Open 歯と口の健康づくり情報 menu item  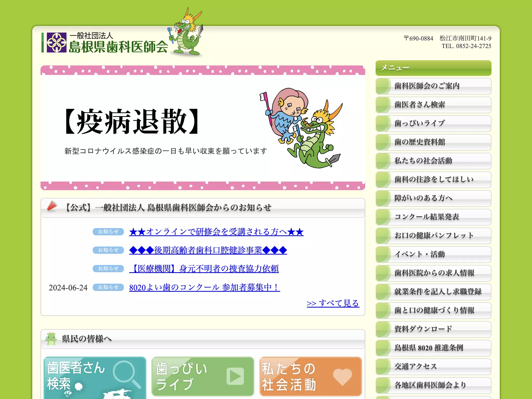tap(433, 310)
